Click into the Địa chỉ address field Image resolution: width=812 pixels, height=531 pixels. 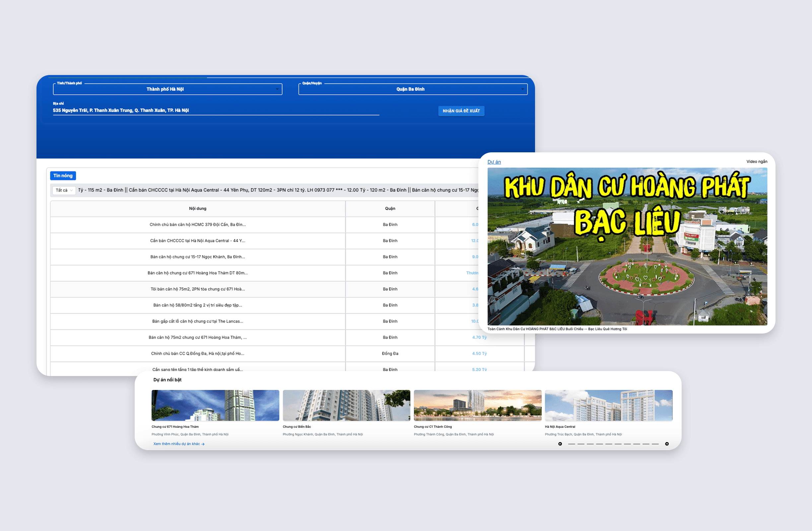click(x=216, y=110)
